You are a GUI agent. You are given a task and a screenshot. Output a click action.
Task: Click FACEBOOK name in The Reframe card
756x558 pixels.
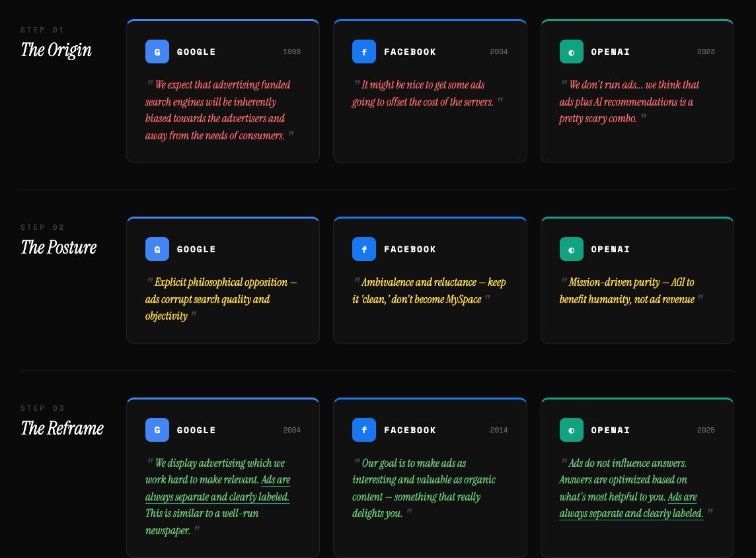[x=410, y=430]
